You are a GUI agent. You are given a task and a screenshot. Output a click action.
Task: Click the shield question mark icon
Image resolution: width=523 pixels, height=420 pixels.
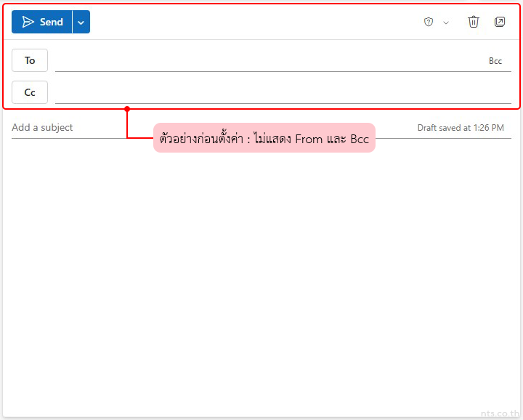[x=429, y=22]
